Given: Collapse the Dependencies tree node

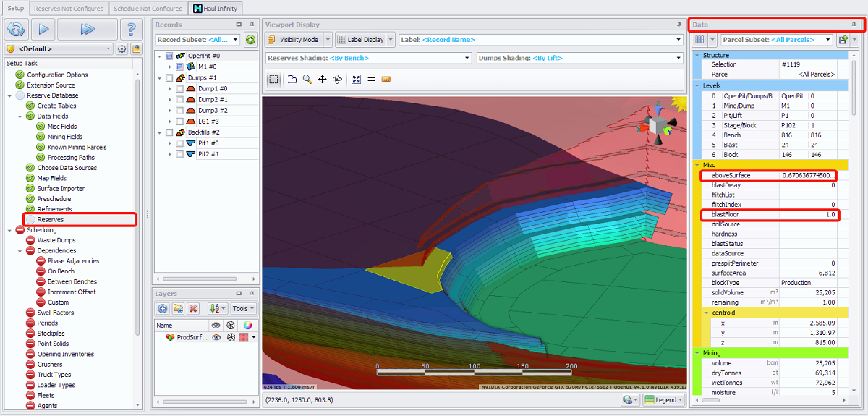Looking at the screenshot, I should (20, 251).
